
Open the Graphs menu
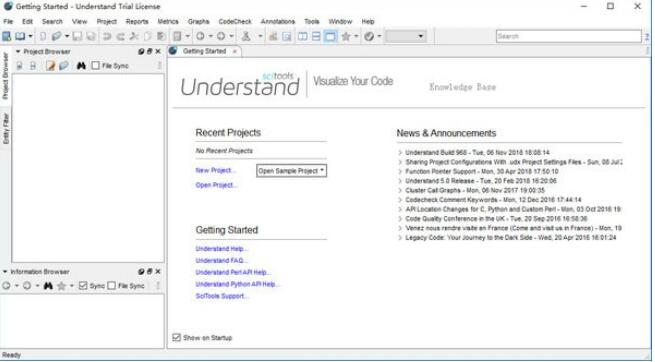point(198,21)
